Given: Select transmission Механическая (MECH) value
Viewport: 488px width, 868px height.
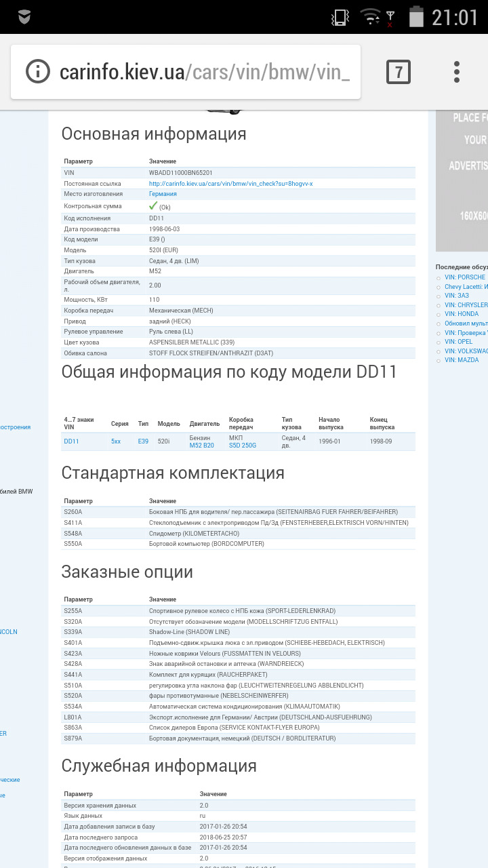Looking at the screenshot, I should pyautogui.click(x=181, y=311).
